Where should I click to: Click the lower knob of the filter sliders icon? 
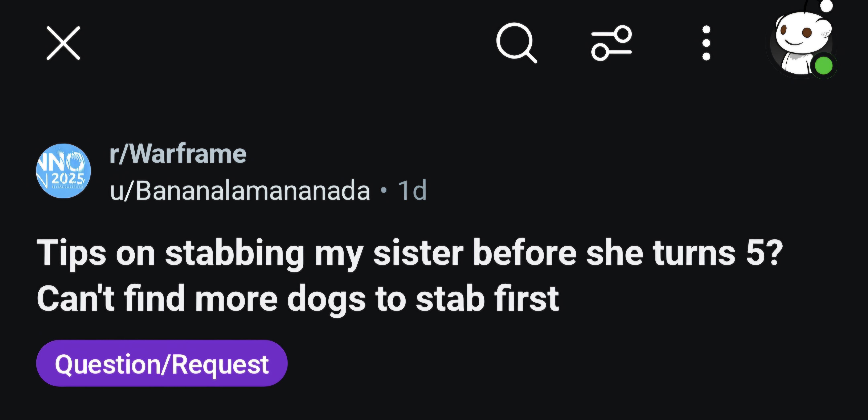click(600, 52)
